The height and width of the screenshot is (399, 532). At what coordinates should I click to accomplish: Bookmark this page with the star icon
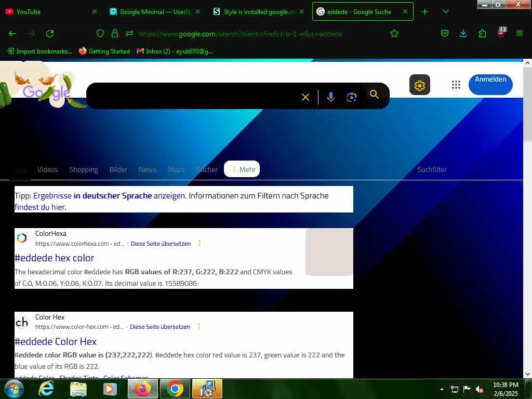tap(394, 33)
